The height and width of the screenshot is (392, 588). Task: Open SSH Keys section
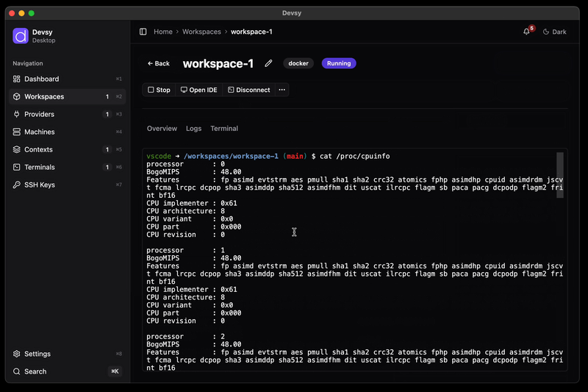tap(67, 185)
